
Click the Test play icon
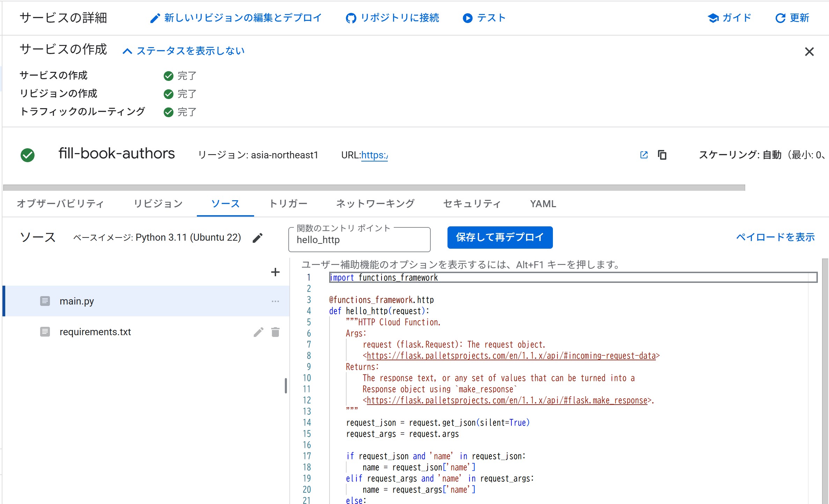coord(467,18)
